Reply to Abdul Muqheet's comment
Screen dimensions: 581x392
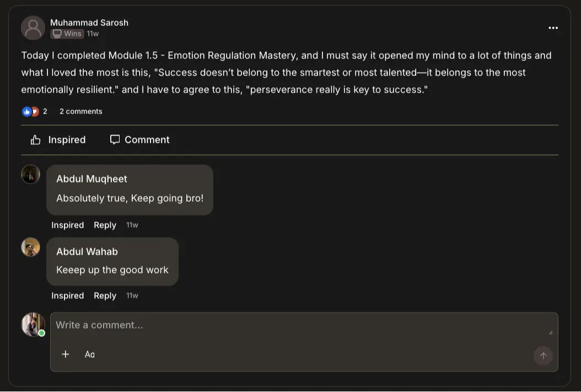tap(105, 225)
